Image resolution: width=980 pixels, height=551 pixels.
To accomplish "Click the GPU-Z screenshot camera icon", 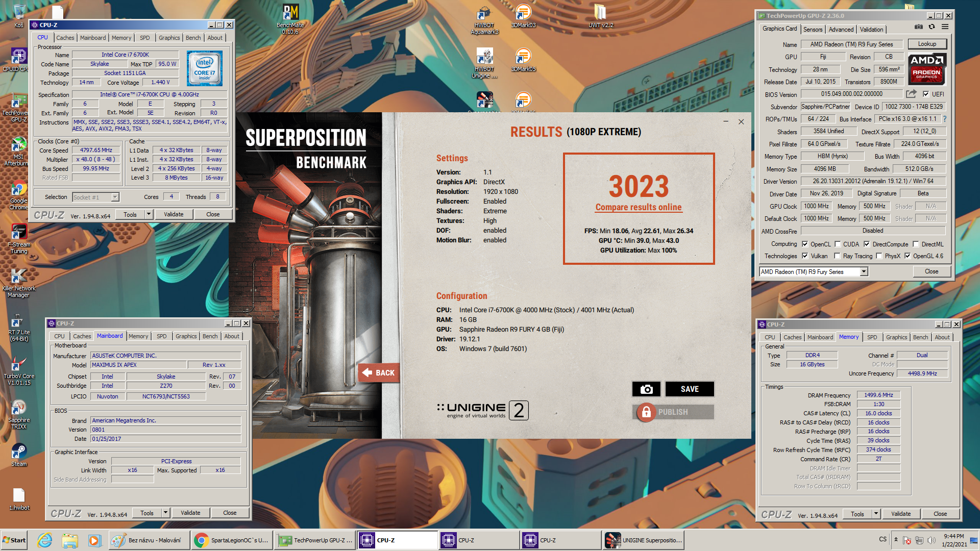I will tap(919, 27).
